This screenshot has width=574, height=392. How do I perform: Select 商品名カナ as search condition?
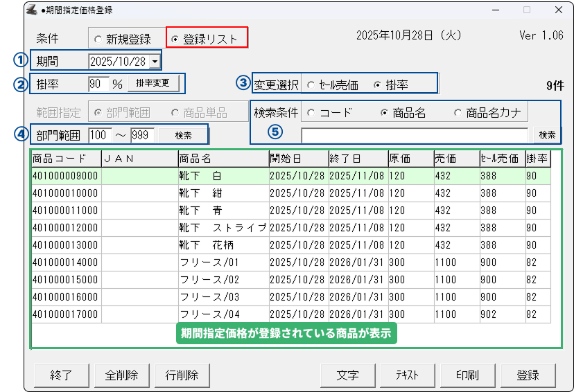pos(457,113)
